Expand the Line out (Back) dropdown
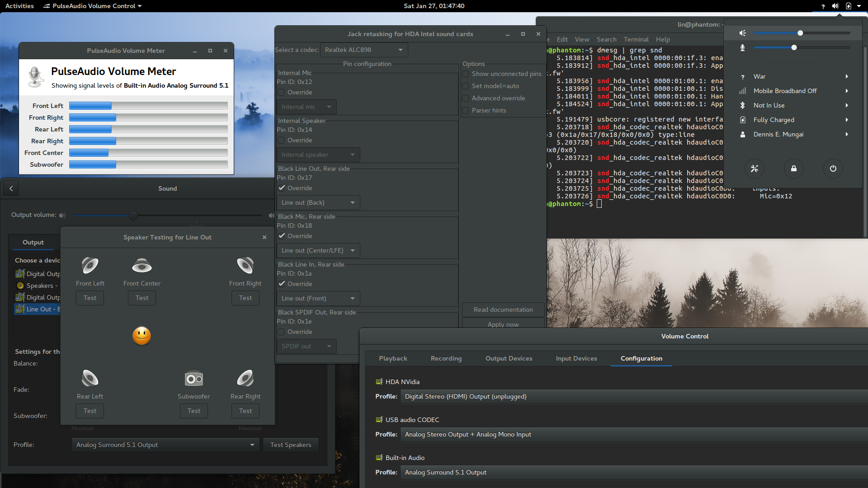The image size is (868, 488). tap(318, 202)
